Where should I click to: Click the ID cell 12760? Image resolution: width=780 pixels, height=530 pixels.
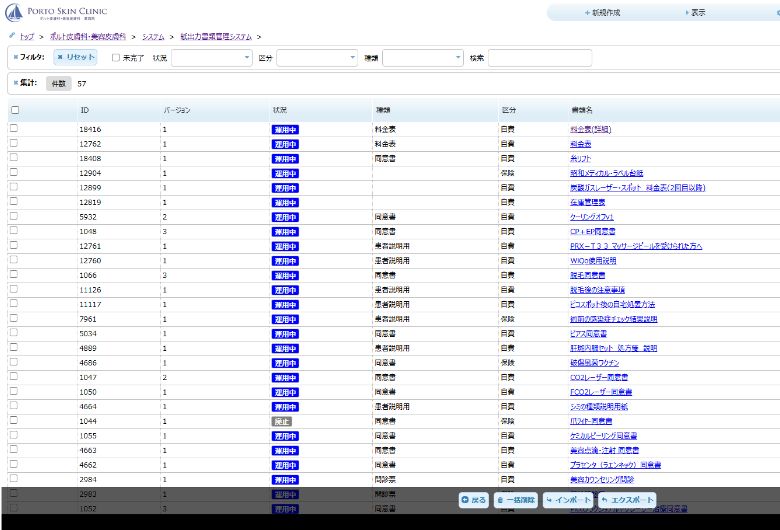(x=90, y=261)
